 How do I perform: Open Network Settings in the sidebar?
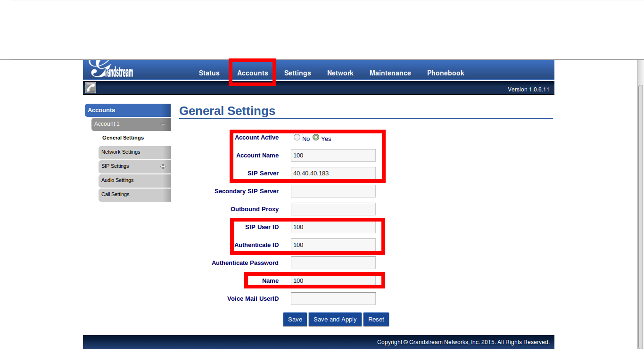tap(121, 152)
